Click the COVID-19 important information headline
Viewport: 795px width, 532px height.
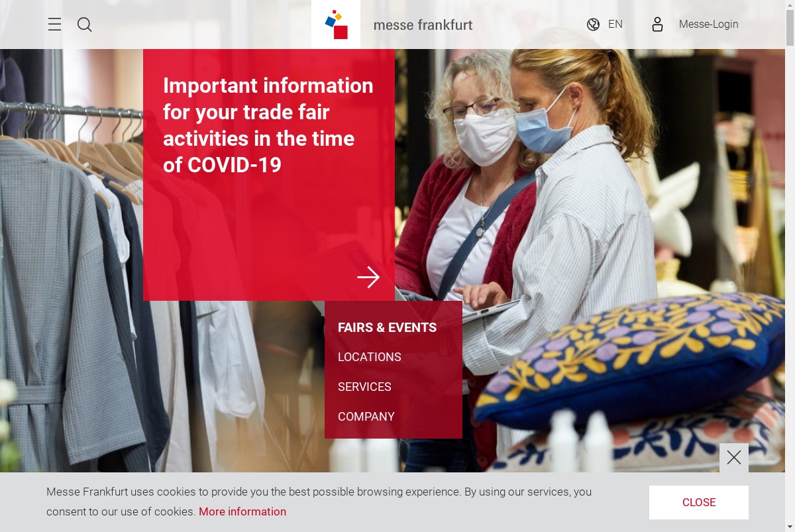coord(268,125)
